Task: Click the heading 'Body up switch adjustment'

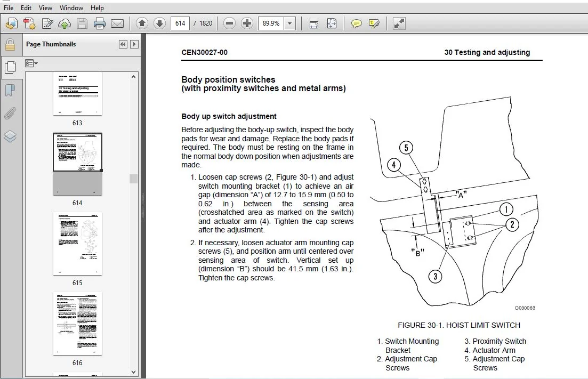Action: click(x=229, y=116)
